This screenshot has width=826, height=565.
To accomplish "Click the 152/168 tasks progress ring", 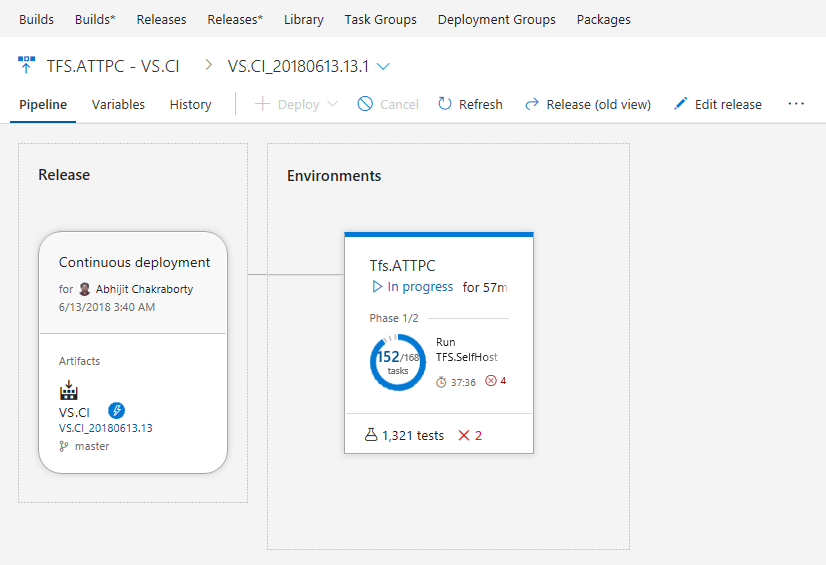I will click(398, 362).
